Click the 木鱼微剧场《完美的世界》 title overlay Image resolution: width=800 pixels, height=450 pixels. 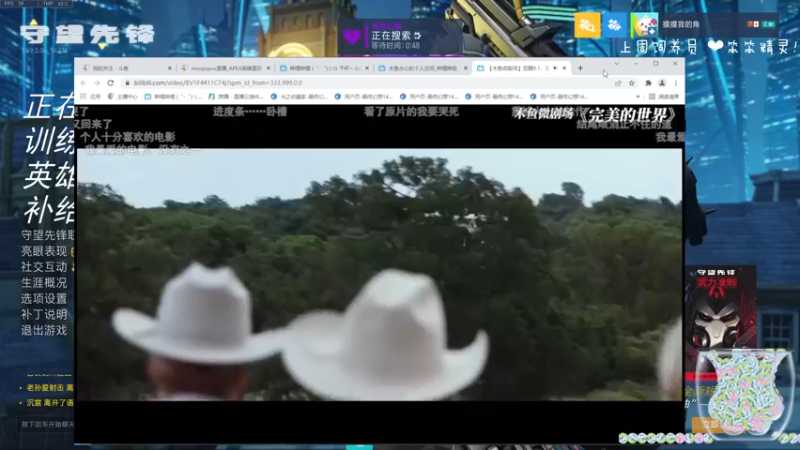pyautogui.click(x=595, y=114)
